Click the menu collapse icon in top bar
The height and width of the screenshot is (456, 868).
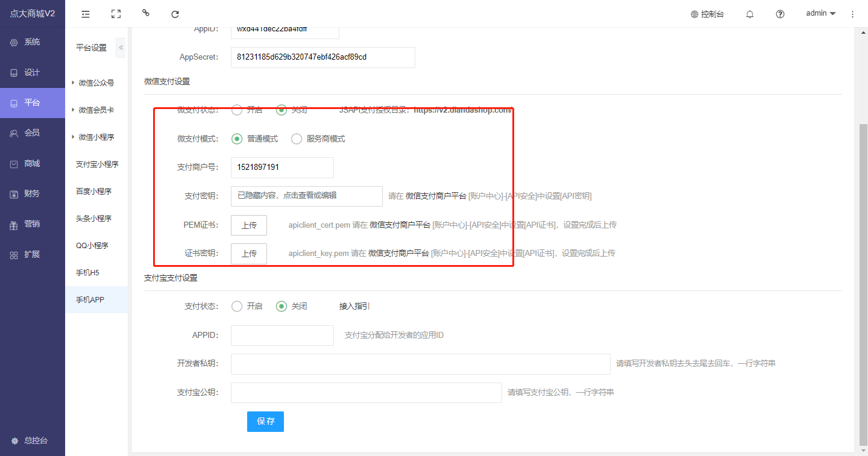[86, 14]
